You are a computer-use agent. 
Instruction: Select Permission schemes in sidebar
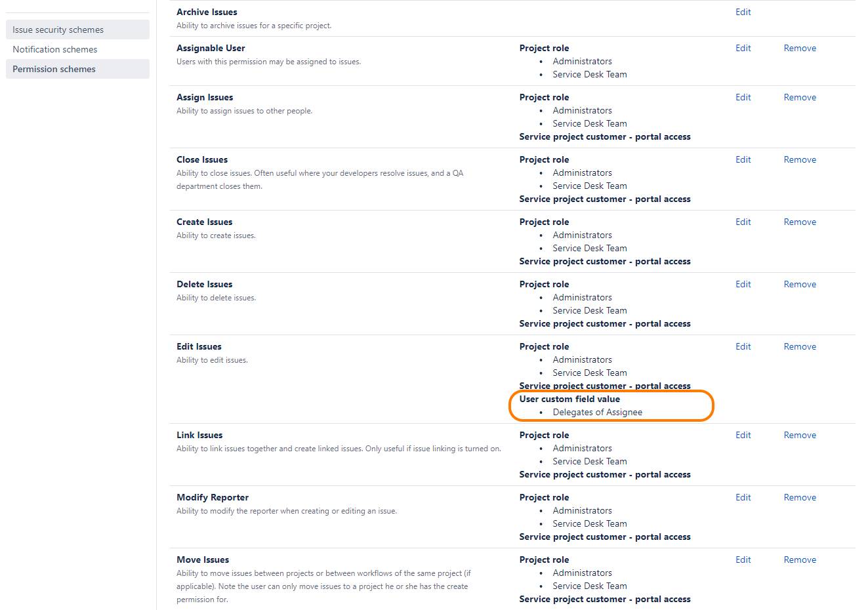(x=54, y=69)
